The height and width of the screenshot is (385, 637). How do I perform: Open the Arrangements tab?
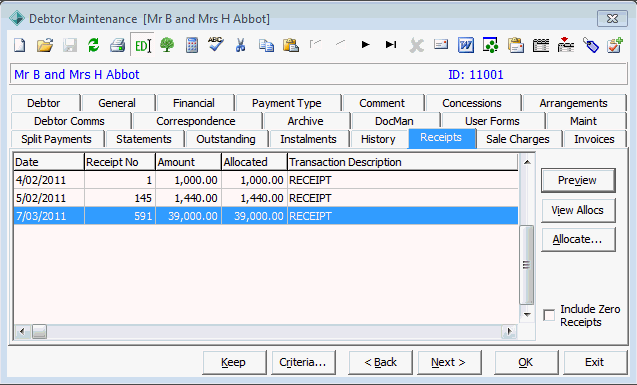coord(574,103)
